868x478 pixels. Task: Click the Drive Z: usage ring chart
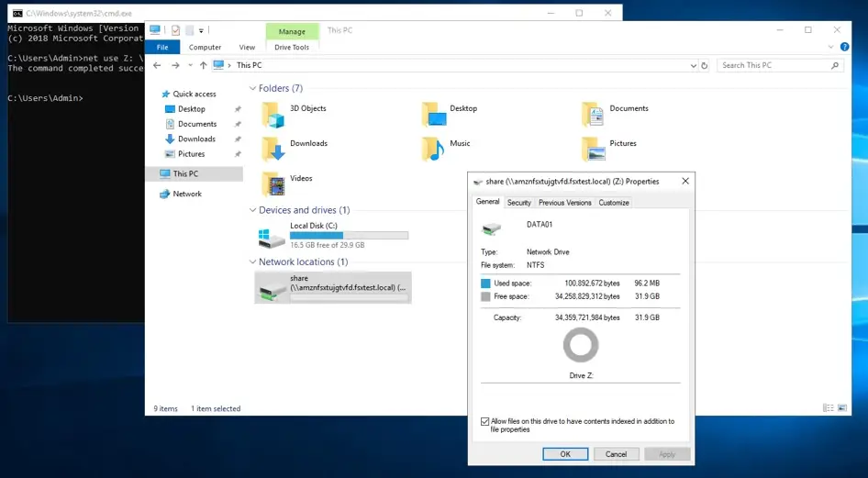(581, 345)
